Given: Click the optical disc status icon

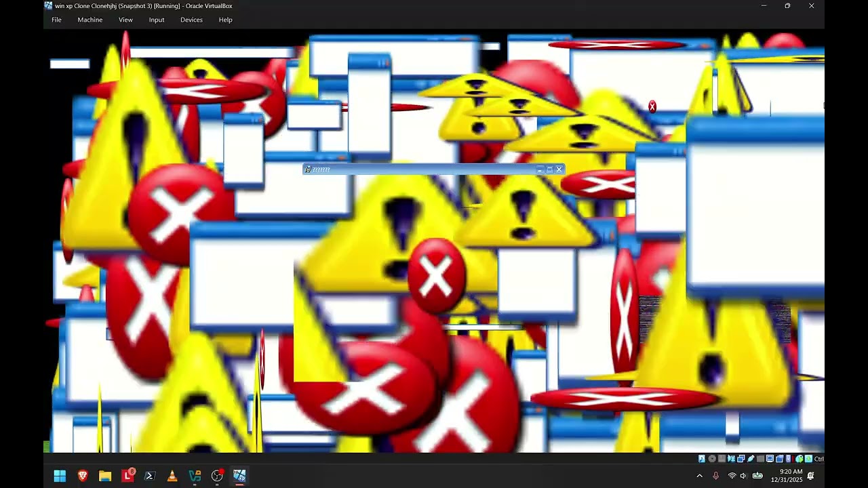Looking at the screenshot, I should (712, 459).
